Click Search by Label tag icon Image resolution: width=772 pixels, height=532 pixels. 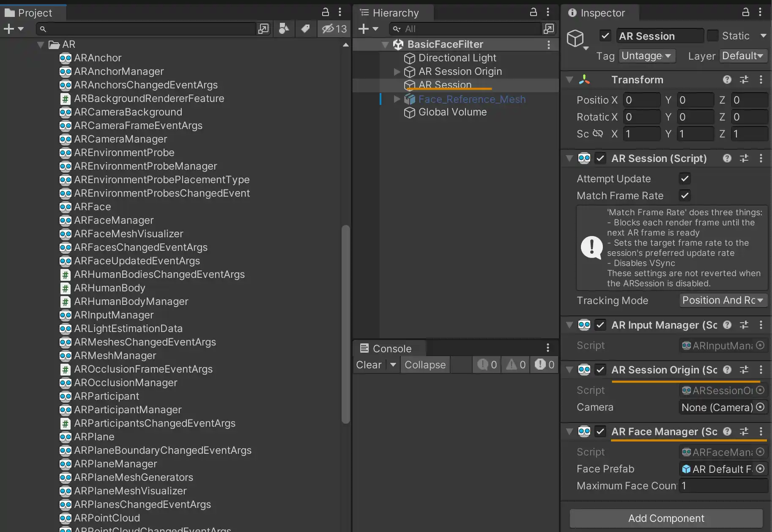coord(305,29)
